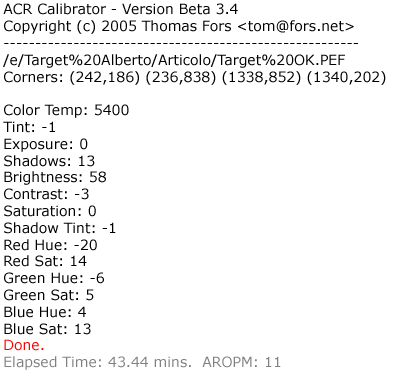Select the Target%20OK.PEF file path line
This screenshot has height=381, width=397.
tap(174, 60)
